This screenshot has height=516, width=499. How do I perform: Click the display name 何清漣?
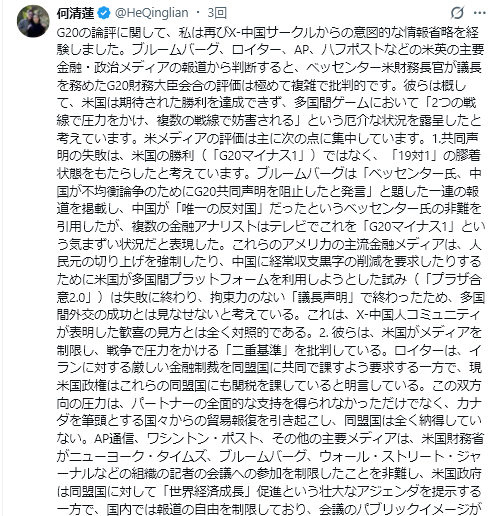point(76,13)
